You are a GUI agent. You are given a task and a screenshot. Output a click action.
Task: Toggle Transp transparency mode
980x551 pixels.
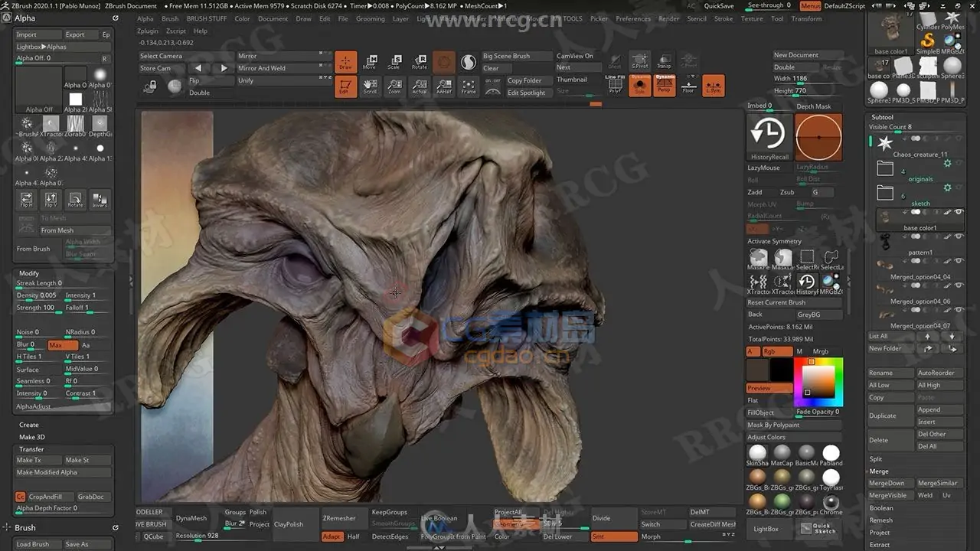tap(665, 61)
